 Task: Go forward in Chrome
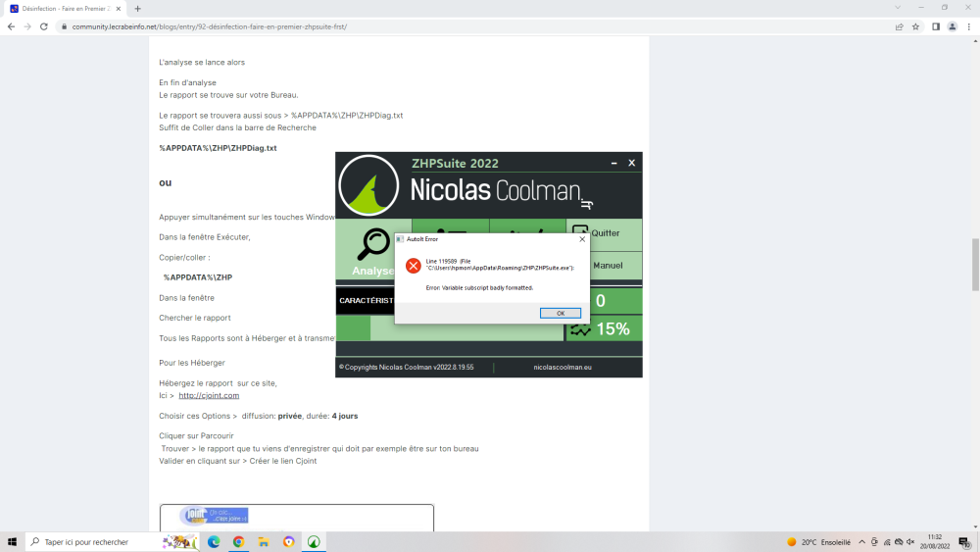[x=26, y=26]
